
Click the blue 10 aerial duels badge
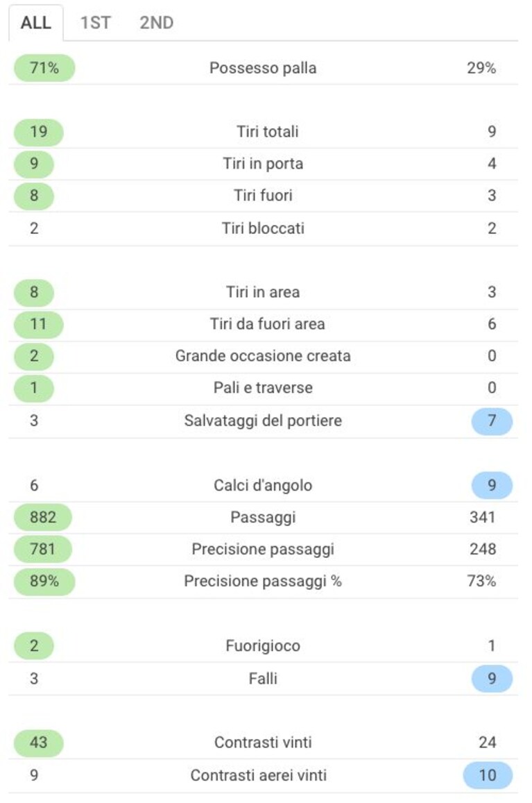point(488,775)
